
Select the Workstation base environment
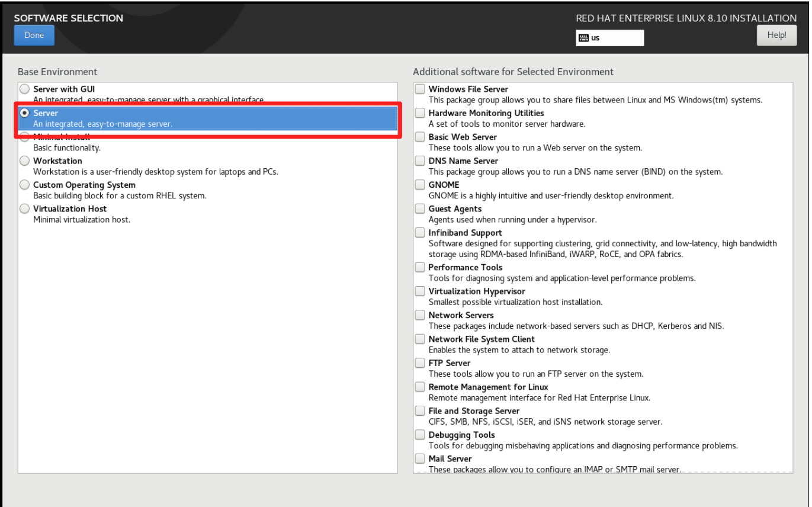pos(24,160)
